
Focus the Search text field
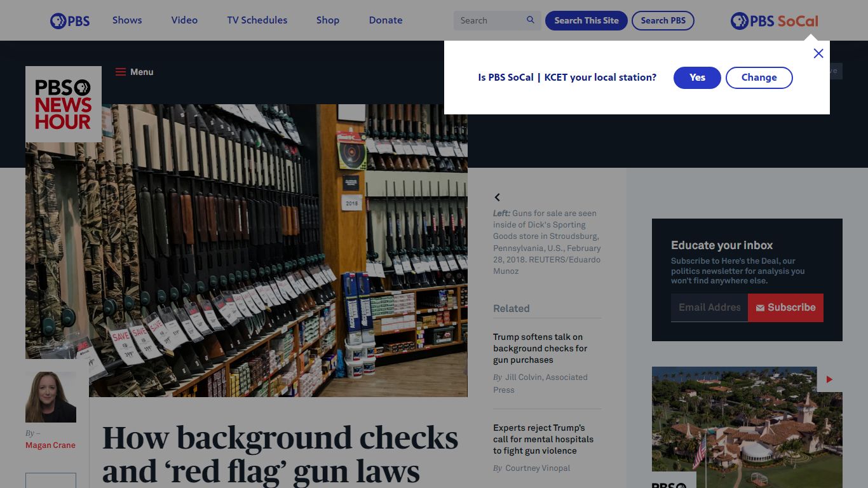click(x=489, y=20)
